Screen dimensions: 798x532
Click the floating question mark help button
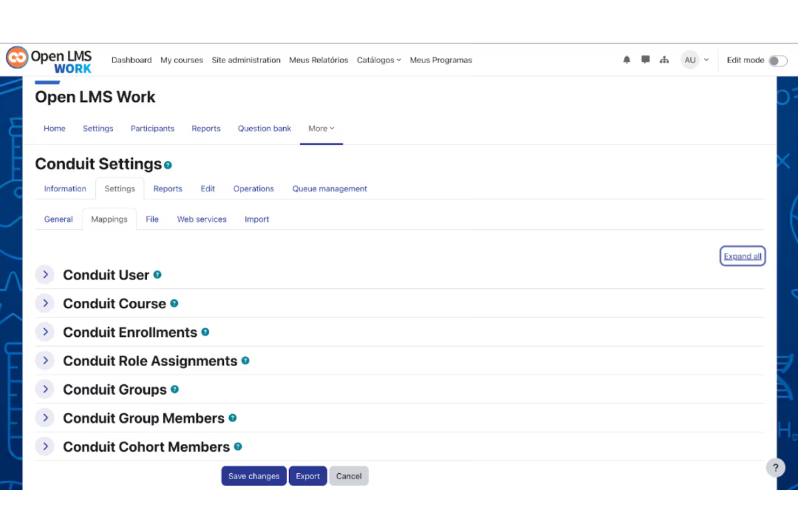[775, 467]
